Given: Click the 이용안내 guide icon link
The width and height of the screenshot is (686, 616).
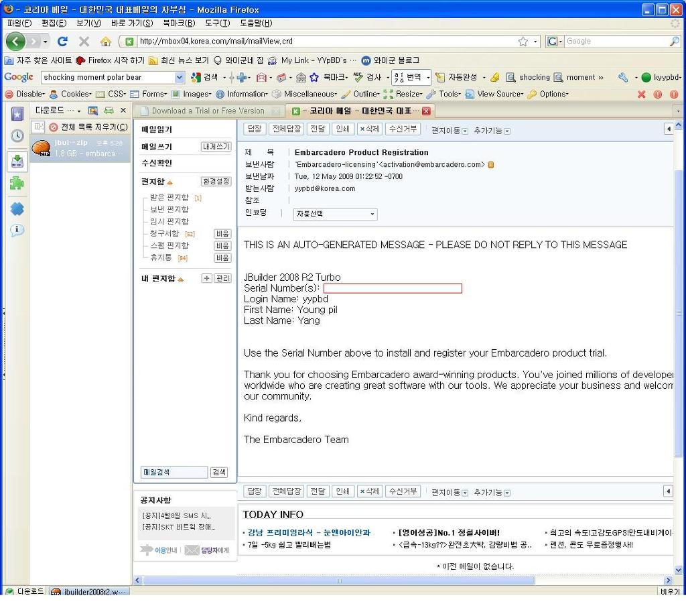Looking at the screenshot, I should (x=158, y=550).
